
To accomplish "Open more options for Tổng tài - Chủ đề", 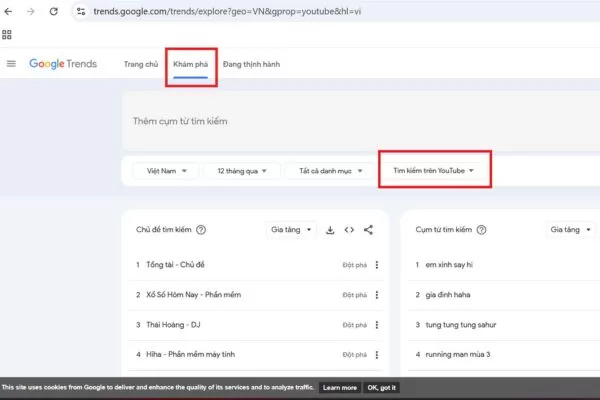I will point(377,264).
